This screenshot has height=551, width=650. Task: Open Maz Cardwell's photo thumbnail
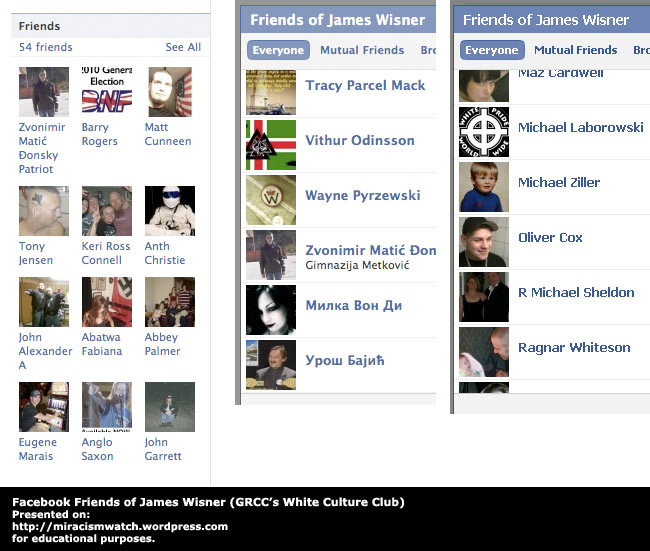click(484, 86)
